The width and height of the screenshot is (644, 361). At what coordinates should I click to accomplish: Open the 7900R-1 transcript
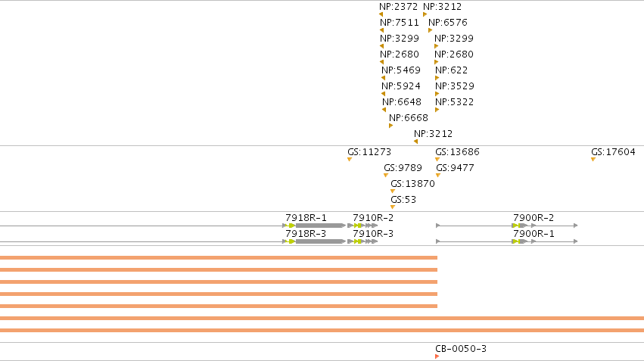[534, 234]
